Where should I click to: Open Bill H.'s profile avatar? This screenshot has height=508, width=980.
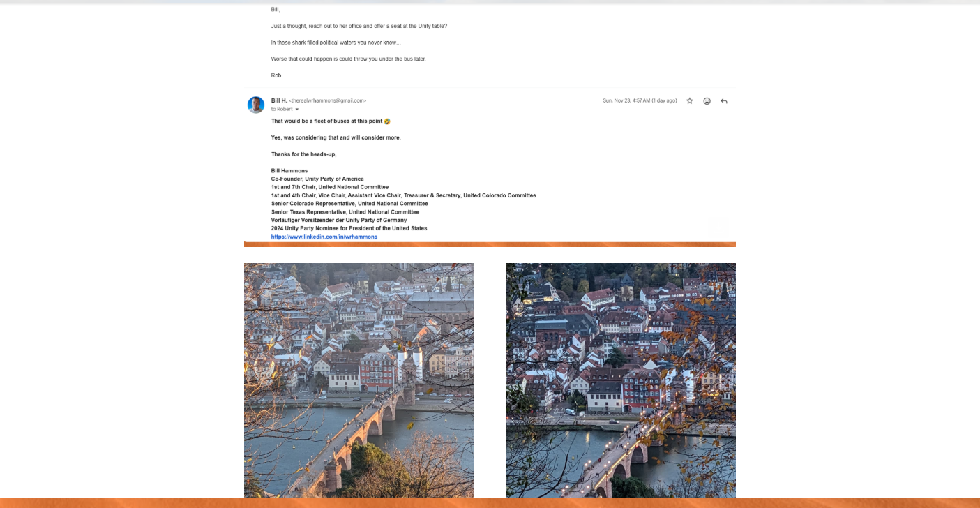click(256, 105)
